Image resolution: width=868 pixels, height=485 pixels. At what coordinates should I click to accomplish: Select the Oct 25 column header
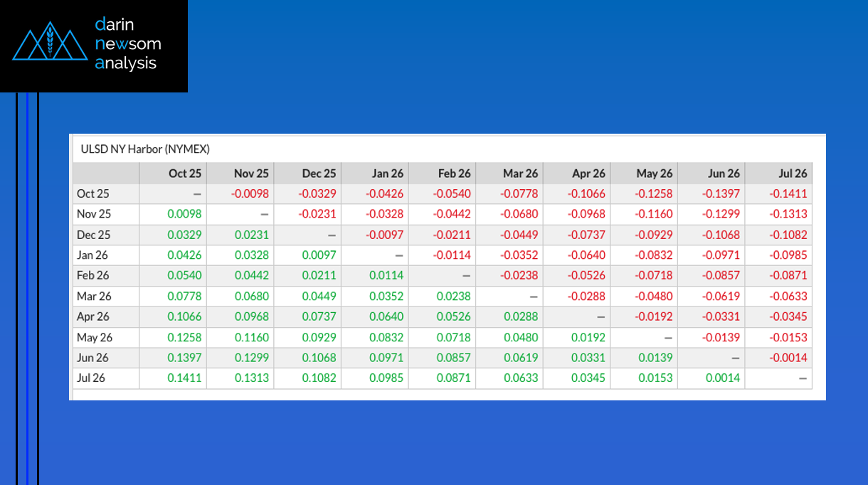185,174
